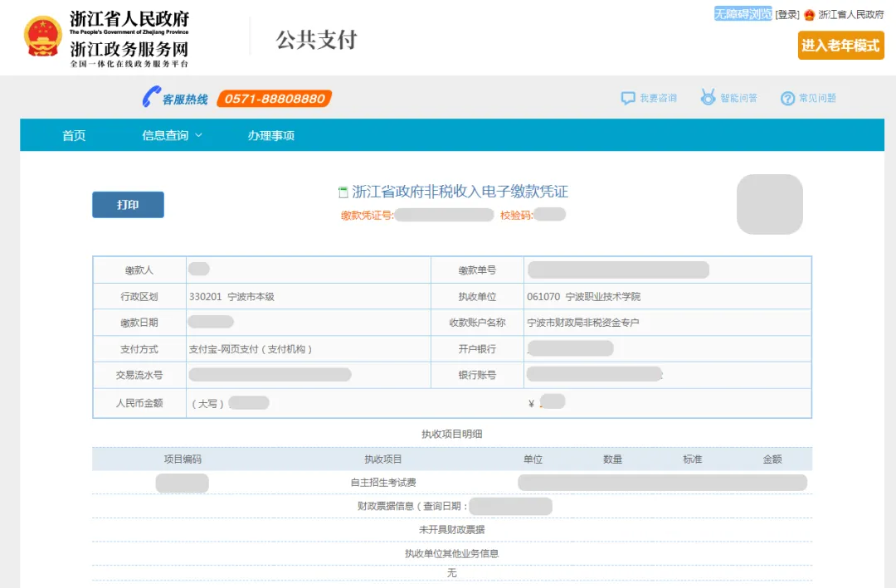
Task: Click the 智能问答 robot icon
Action: [708, 98]
